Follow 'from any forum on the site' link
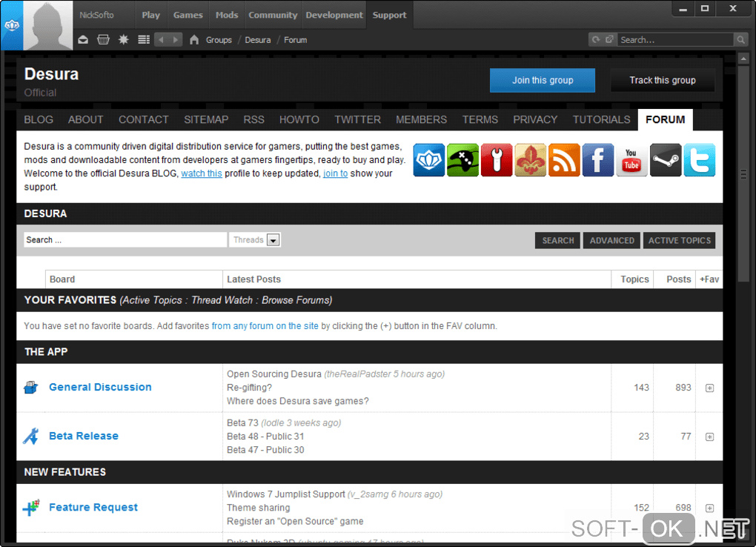Image resolution: width=756 pixels, height=547 pixels. [265, 326]
